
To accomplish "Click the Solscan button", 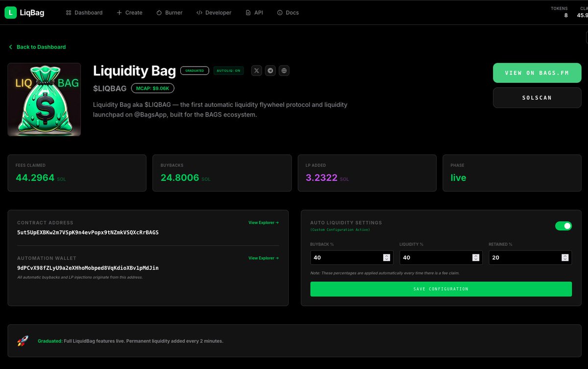I will point(537,98).
